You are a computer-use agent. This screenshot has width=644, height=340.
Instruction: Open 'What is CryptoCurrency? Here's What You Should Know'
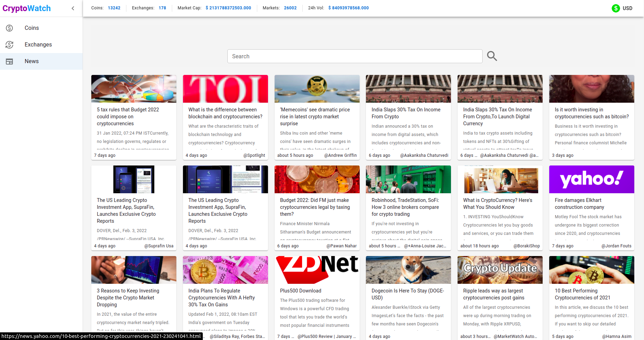(497, 204)
